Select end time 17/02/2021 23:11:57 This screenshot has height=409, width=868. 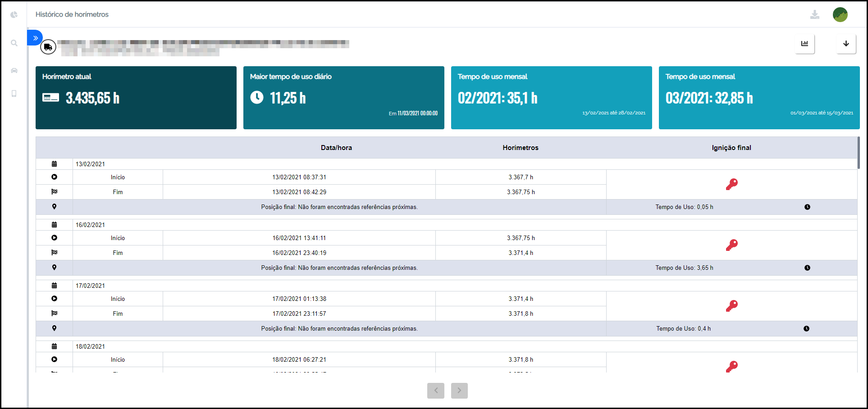click(x=299, y=314)
